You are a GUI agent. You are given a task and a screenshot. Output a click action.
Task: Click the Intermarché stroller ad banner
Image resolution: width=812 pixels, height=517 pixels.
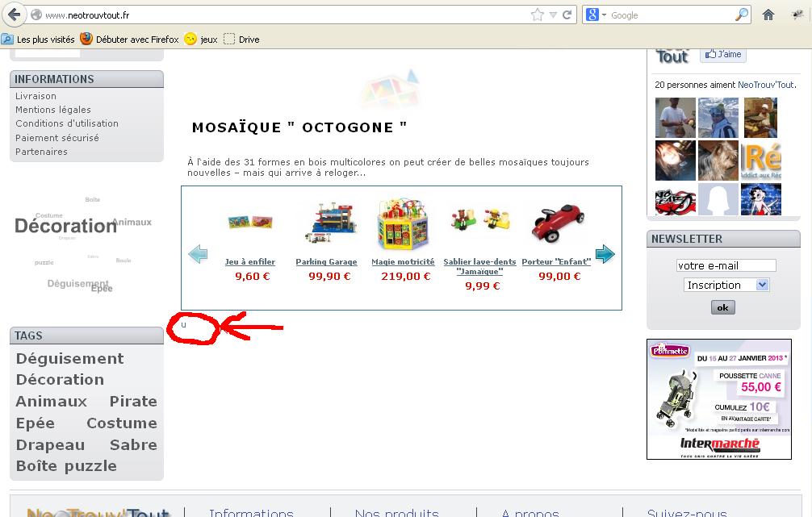719,399
